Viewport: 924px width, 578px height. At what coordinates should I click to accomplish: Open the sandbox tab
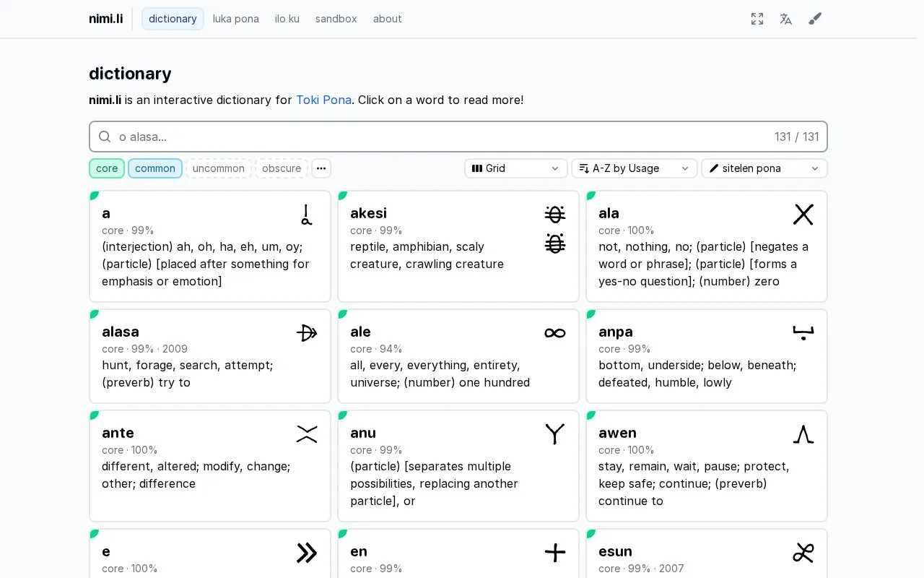[x=336, y=19]
